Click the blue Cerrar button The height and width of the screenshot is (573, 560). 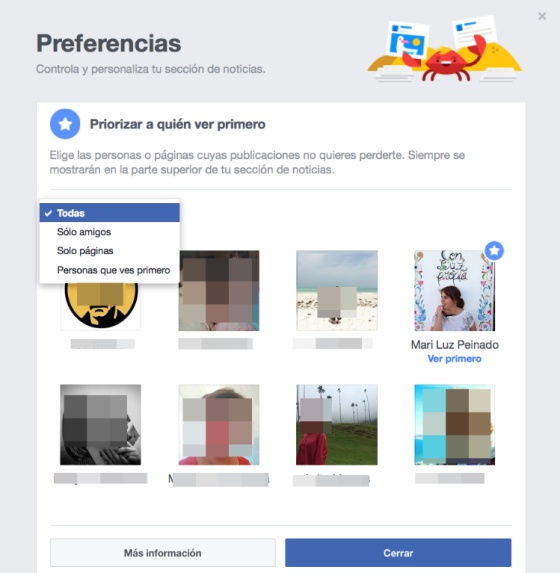coord(398,553)
